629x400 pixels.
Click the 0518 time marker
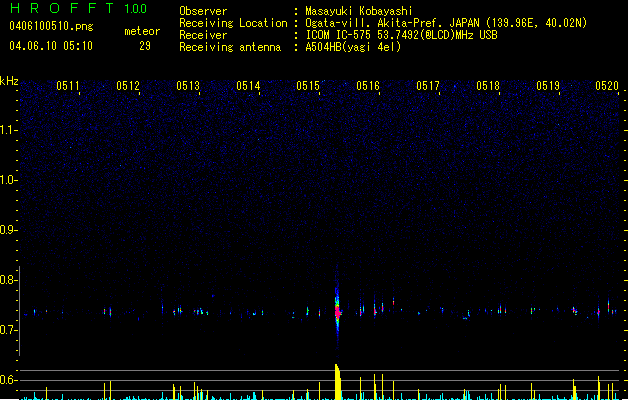point(488,86)
